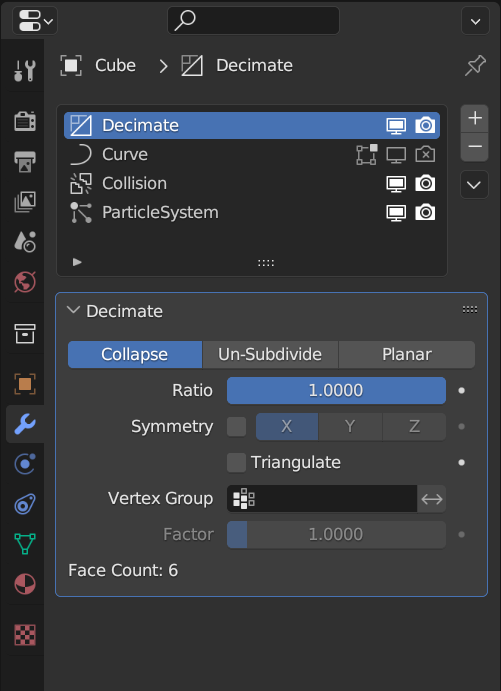The image size is (501, 691).
Task: Open the Object Constraints tab
Action: [x=25, y=504]
